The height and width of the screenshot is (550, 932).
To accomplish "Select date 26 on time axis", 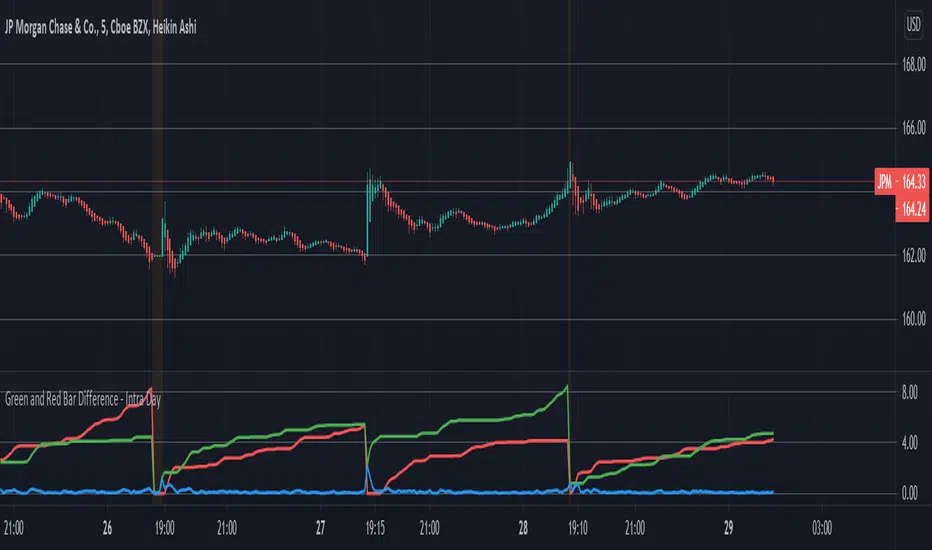I will point(107,528).
